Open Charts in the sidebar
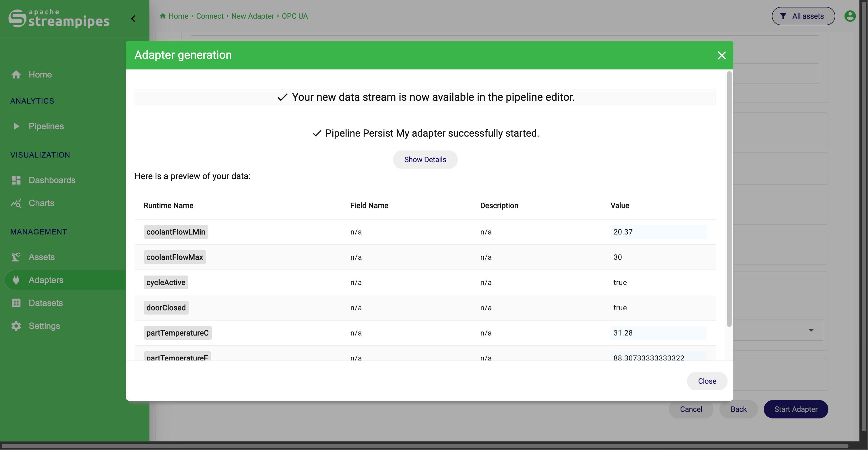This screenshot has width=868, height=450. [x=41, y=203]
